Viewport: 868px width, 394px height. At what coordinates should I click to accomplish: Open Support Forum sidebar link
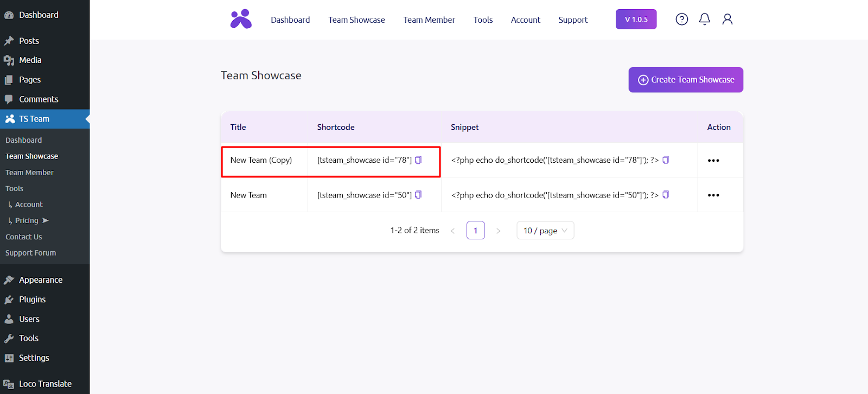click(x=30, y=253)
